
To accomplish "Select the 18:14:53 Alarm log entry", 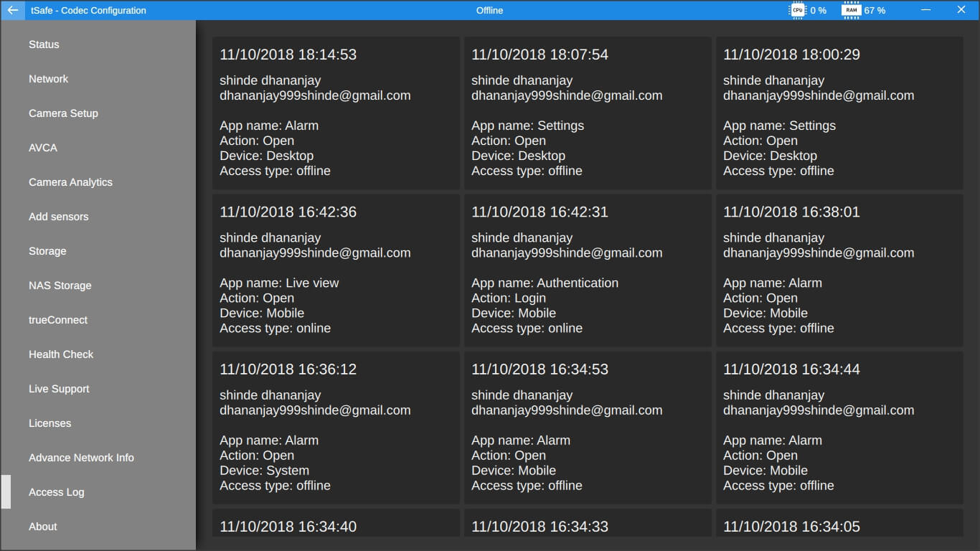I will (336, 113).
